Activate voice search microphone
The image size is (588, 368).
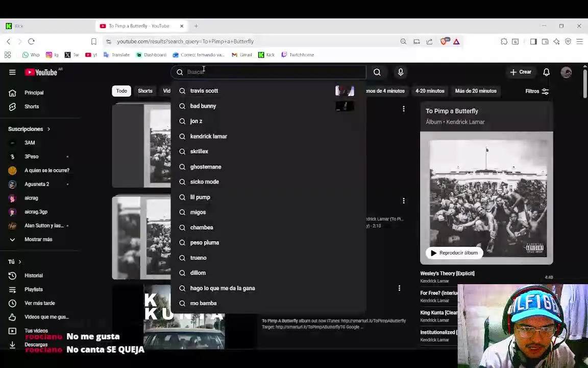coord(401,72)
